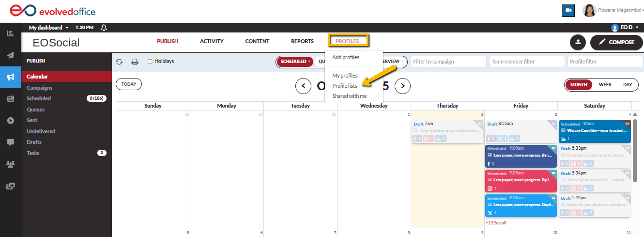Open the Activity tab

pos(212,41)
